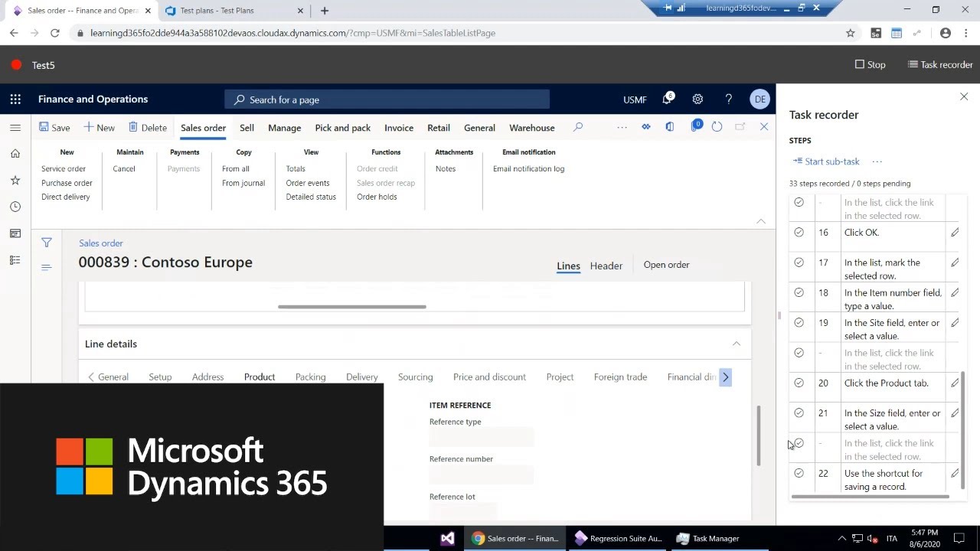Select step 16 check circle
The image size is (980, 551).
point(799,232)
